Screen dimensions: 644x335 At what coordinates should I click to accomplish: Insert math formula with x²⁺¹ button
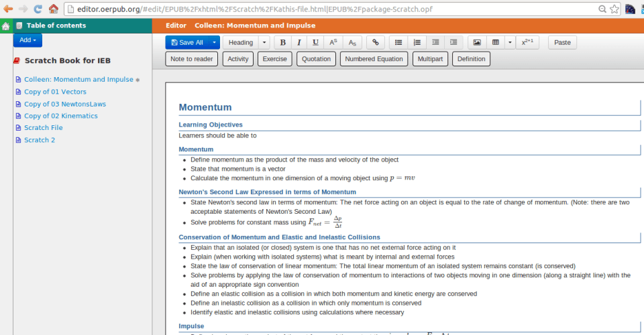click(x=529, y=42)
